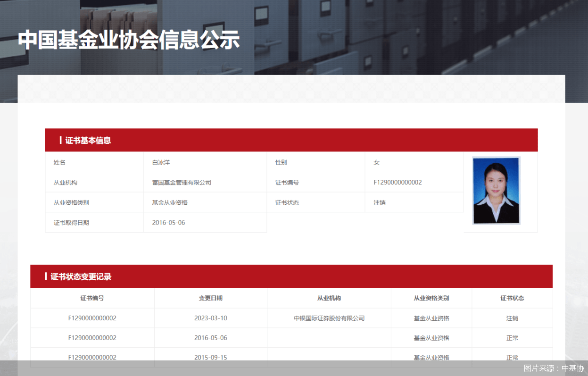
Task: Select 基金从业资格 in the 2016-05-06 record row
Action: click(x=431, y=338)
